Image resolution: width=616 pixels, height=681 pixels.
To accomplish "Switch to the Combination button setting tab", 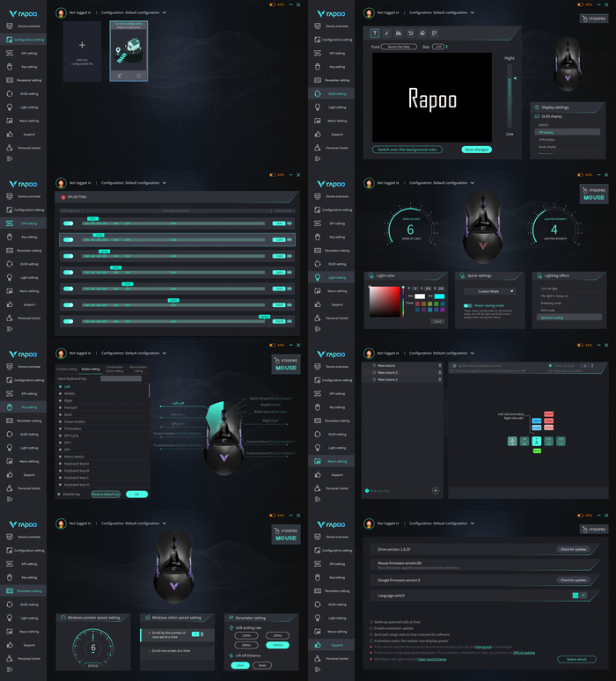I will (x=114, y=370).
